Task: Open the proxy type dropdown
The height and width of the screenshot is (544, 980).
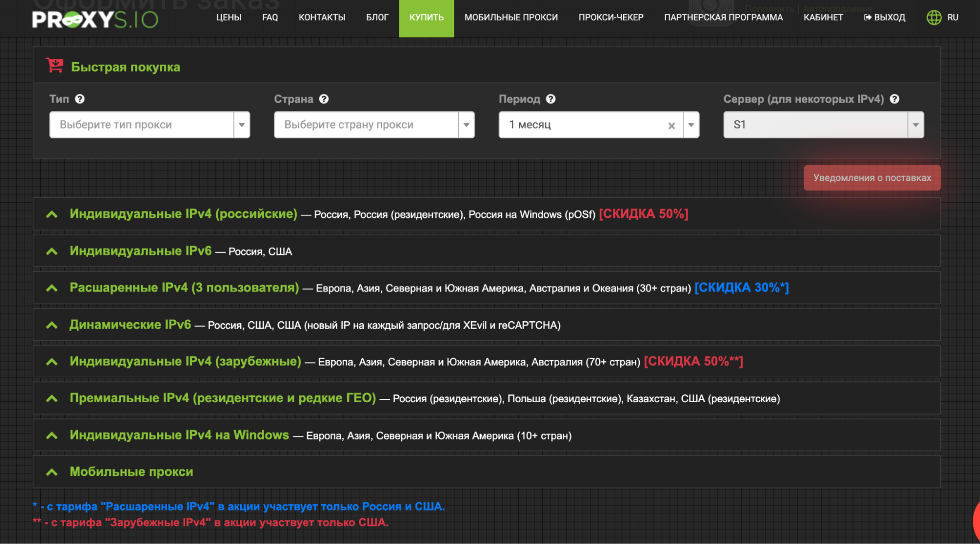Action: [x=150, y=125]
